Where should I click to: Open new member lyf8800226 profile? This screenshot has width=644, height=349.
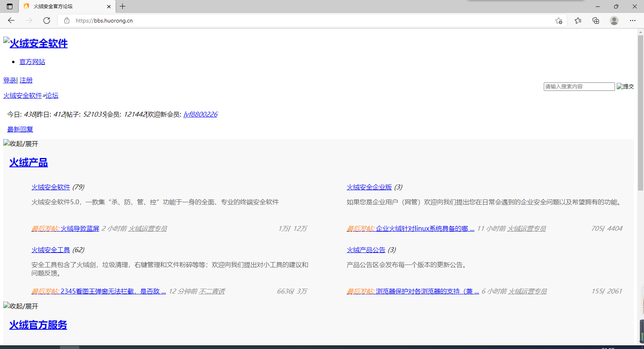200,114
